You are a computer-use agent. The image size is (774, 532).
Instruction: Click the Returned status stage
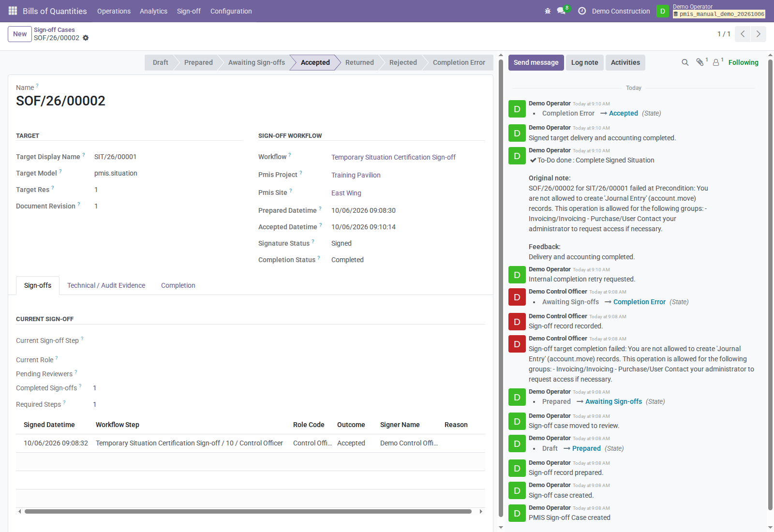359,62
